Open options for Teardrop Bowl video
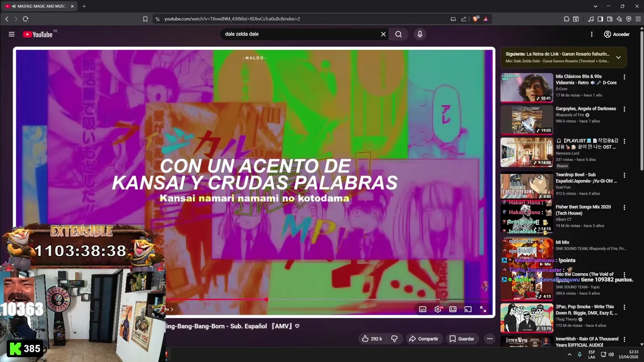The width and height of the screenshot is (644, 362). [624, 175]
